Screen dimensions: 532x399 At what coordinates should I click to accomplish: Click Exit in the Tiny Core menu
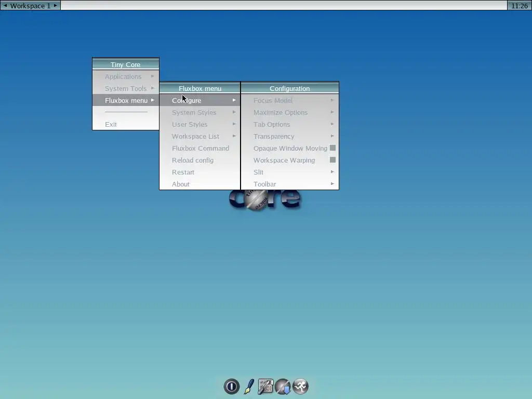coord(126,124)
